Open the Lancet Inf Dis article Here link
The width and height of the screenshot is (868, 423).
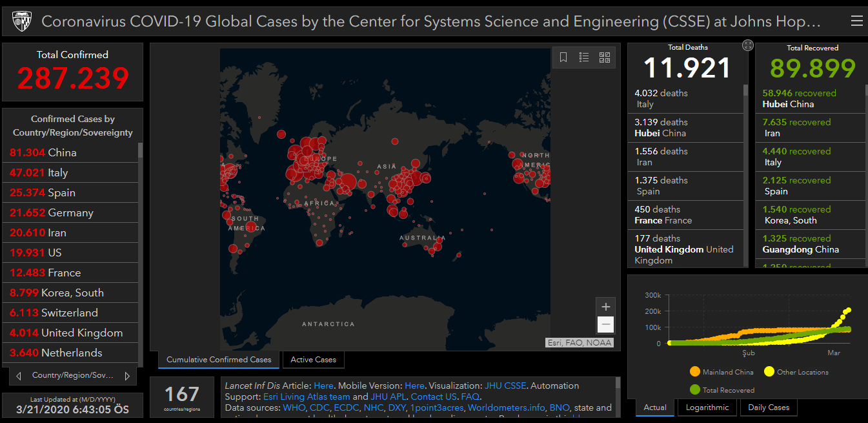[x=324, y=386]
